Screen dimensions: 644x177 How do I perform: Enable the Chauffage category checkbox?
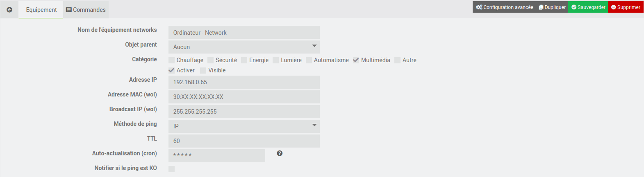click(172, 60)
